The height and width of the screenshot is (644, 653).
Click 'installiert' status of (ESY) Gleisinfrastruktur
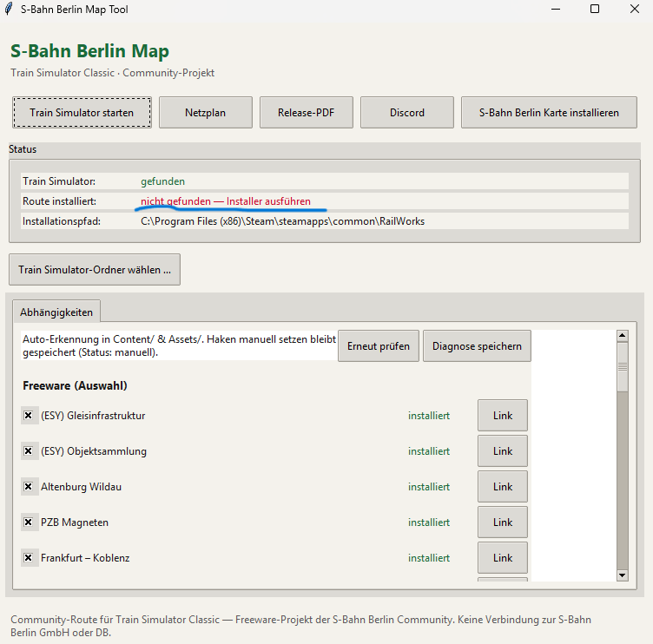[x=429, y=416]
